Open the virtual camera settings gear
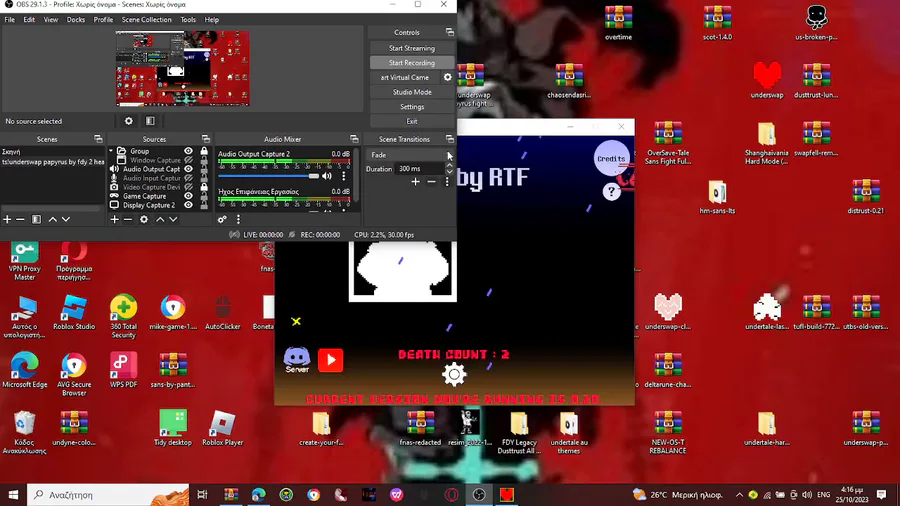Image resolution: width=900 pixels, height=506 pixels. click(448, 77)
